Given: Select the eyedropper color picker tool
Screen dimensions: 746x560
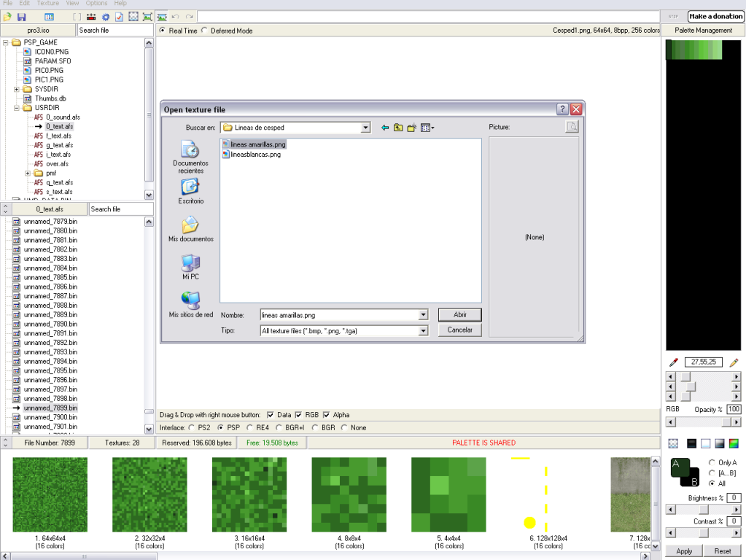Looking at the screenshot, I should click(674, 362).
